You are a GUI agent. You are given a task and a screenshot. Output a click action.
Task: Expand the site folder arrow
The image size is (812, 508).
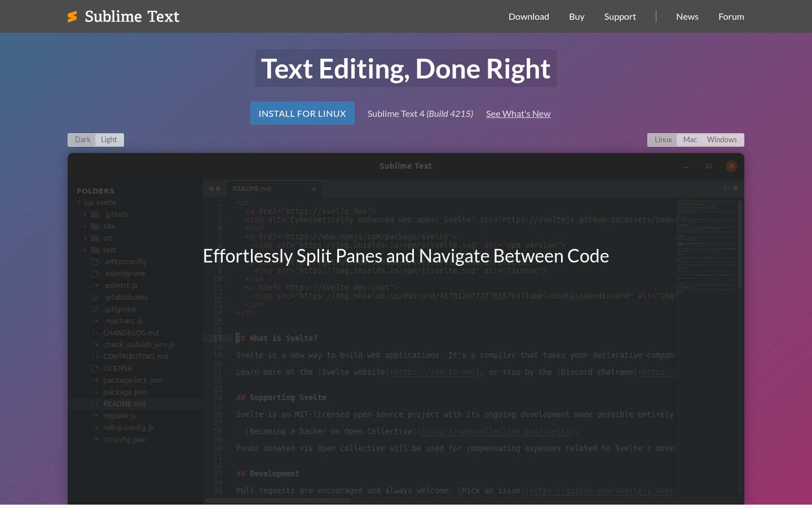(x=86, y=226)
